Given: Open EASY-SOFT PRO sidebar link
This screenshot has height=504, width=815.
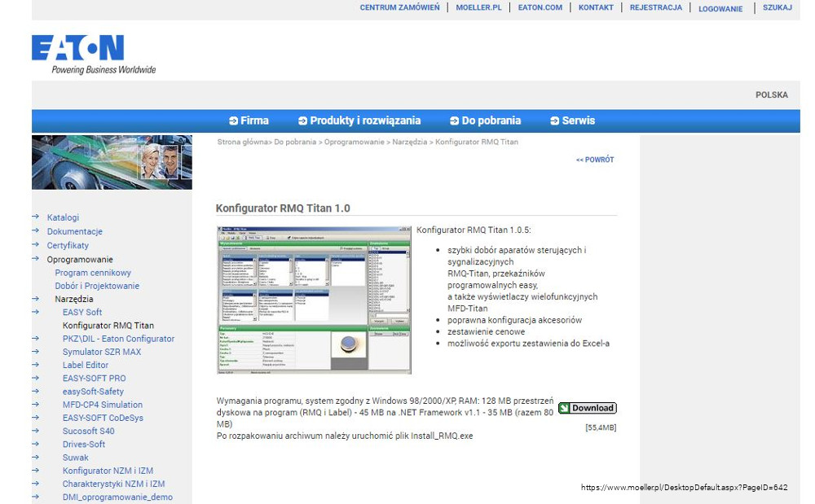Looking at the screenshot, I should point(94,379).
